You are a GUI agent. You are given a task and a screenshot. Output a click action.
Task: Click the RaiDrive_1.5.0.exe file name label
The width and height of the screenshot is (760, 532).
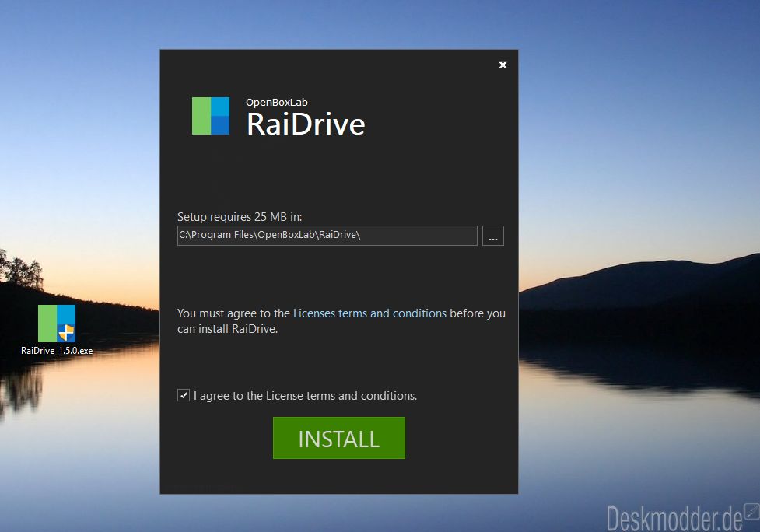57,351
